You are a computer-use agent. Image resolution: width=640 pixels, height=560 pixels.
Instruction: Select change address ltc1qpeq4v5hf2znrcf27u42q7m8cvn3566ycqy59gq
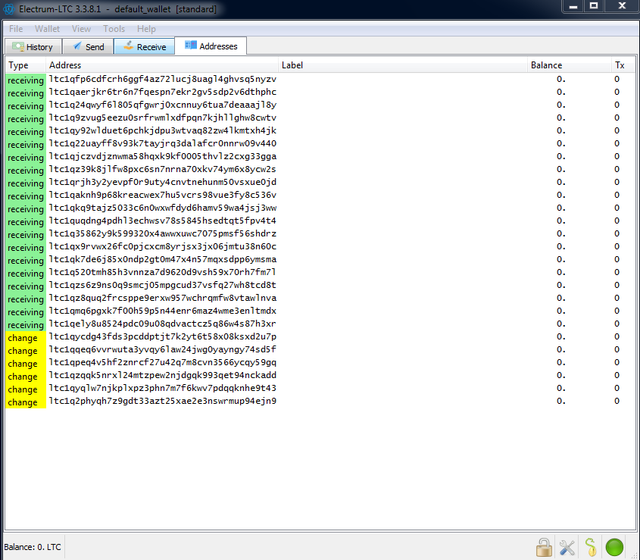click(162, 362)
